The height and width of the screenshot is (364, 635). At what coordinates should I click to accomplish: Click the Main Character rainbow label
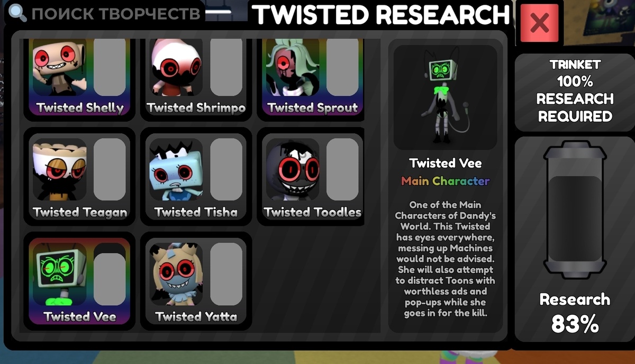[445, 181]
